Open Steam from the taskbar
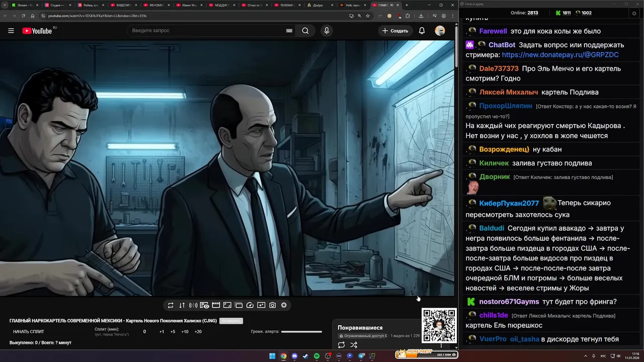The image size is (644, 362). tap(305, 356)
